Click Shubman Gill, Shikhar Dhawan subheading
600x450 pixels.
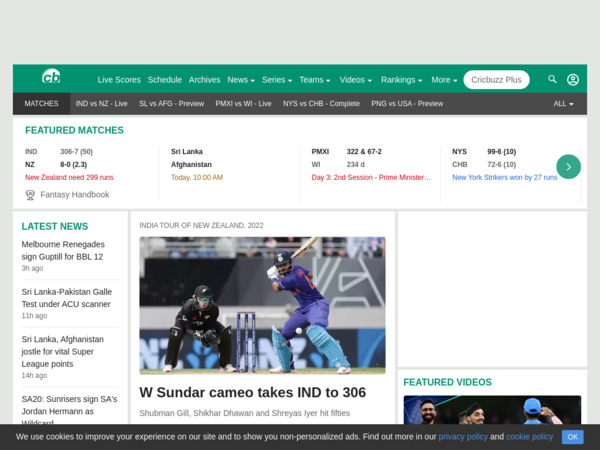click(x=245, y=413)
